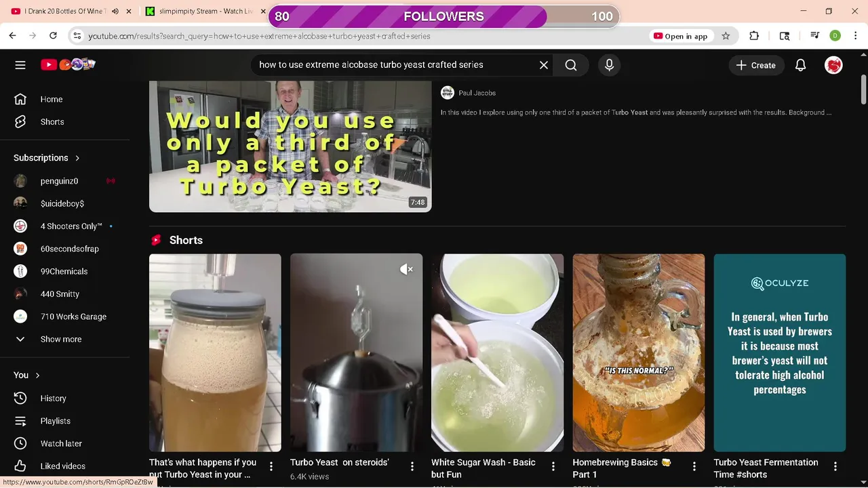Viewport: 868px width, 488px height.
Task: Click the Shorts shelf heading
Action: click(186, 241)
